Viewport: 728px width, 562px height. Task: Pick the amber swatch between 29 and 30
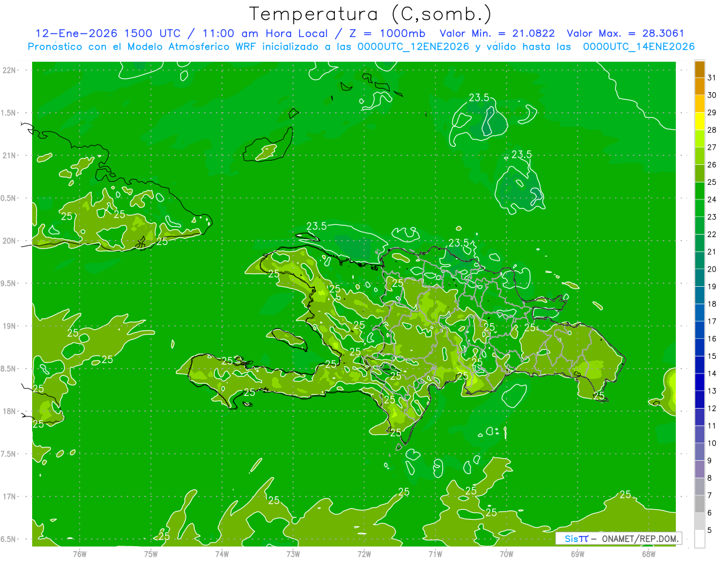click(x=699, y=104)
